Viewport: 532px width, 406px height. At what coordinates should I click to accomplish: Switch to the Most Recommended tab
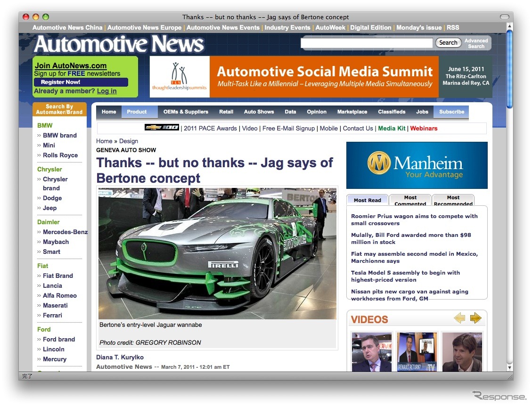[x=453, y=200]
